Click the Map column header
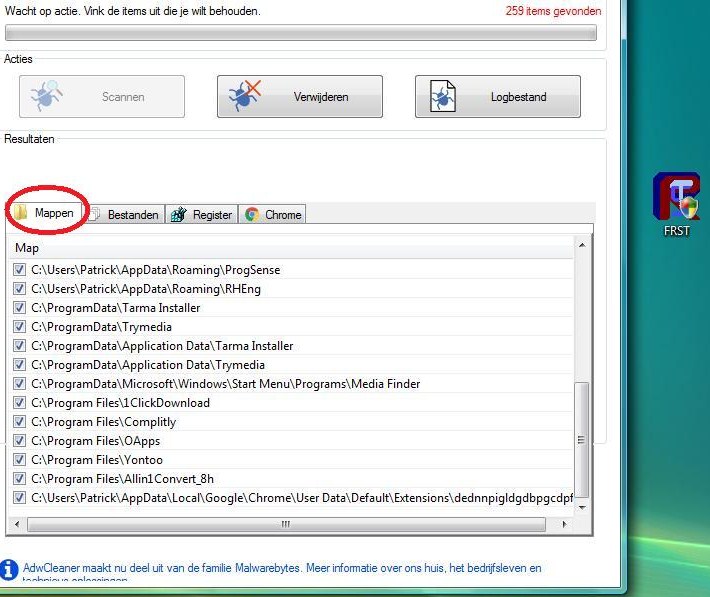 click(291, 248)
